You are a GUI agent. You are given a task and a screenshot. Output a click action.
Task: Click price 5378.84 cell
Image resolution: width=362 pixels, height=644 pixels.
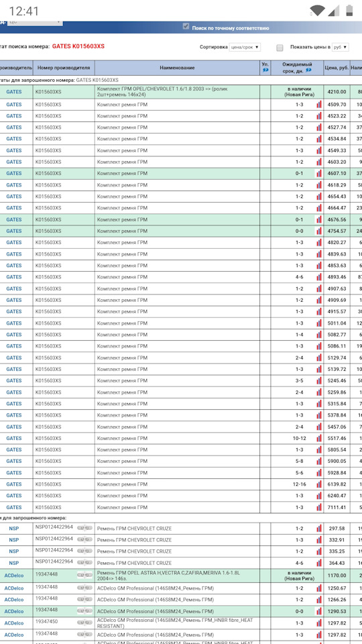coord(337,415)
